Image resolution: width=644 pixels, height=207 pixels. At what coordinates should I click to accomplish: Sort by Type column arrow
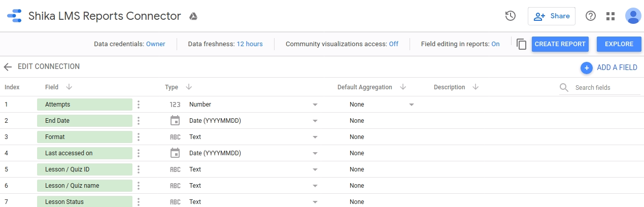tap(189, 87)
